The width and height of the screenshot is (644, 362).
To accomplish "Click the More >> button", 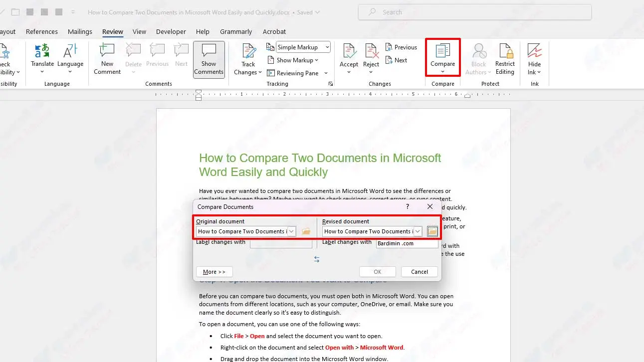I will click(x=215, y=272).
